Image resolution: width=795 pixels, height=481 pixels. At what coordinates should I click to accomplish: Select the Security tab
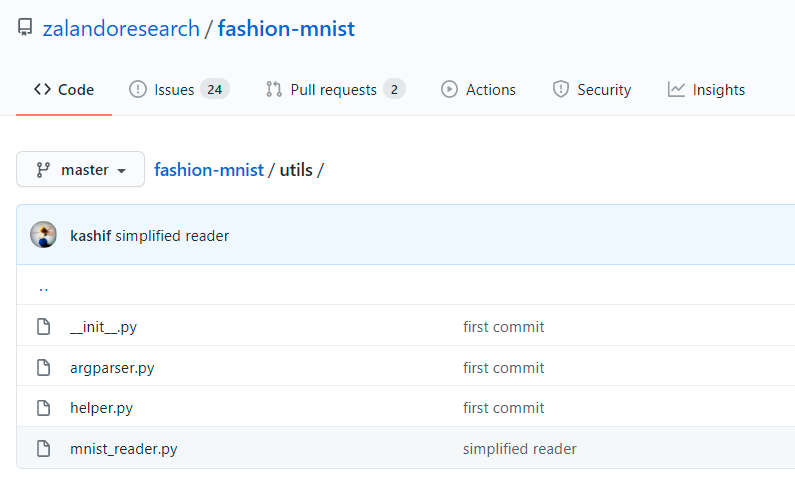[592, 90]
